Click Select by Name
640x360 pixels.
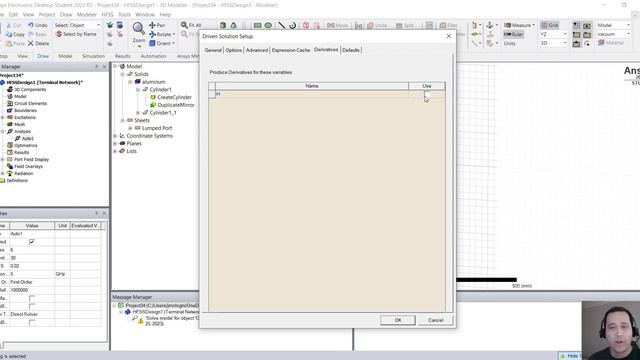point(76,34)
